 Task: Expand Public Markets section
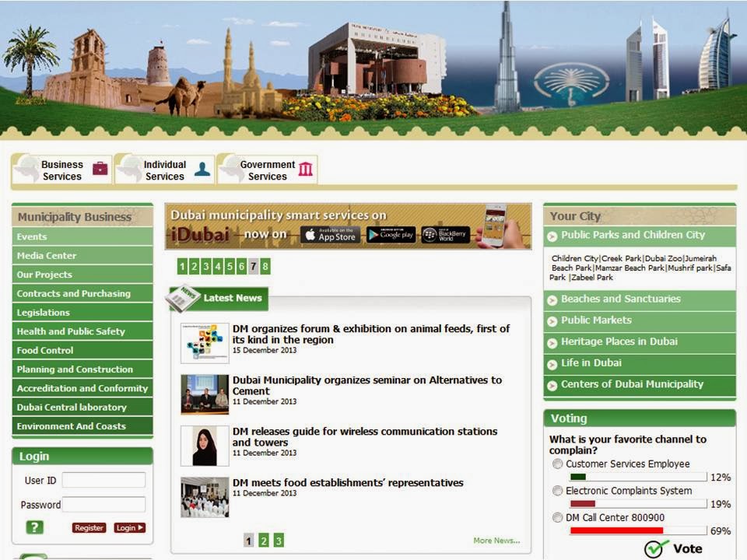tap(640, 321)
